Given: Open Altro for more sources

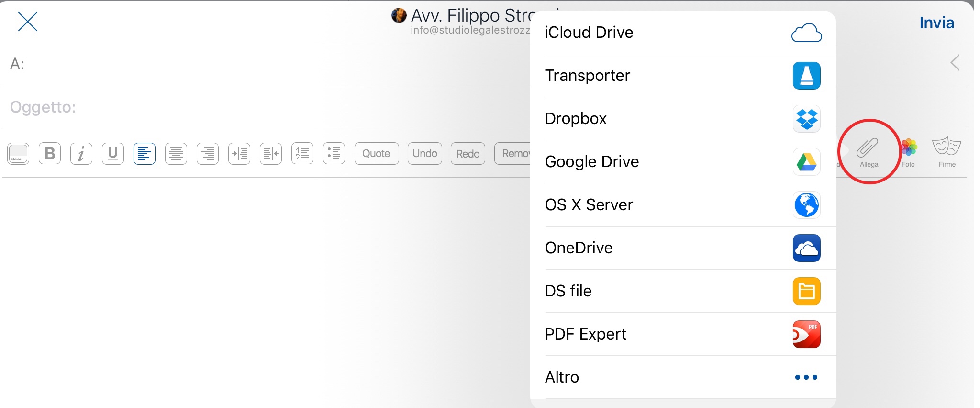Looking at the screenshot, I should 683,377.
